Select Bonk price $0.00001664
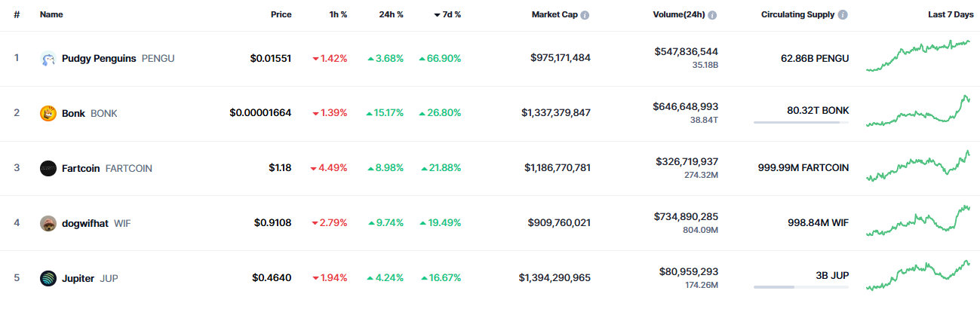This screenshot has width=980, height=312. (260, 113)
